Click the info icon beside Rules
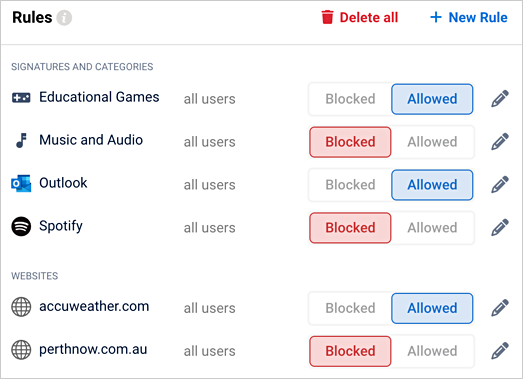 64,18
